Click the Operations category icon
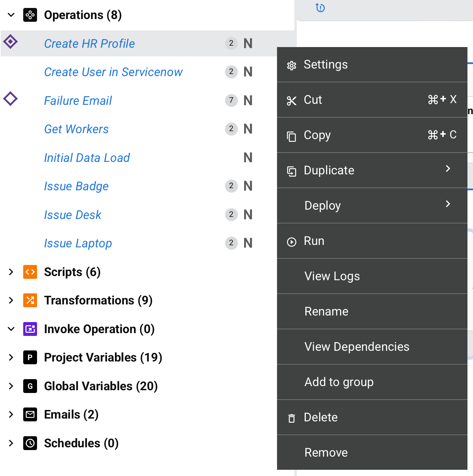Image resolution: width=473 pixels, height=476 pixels. (30, 15)
